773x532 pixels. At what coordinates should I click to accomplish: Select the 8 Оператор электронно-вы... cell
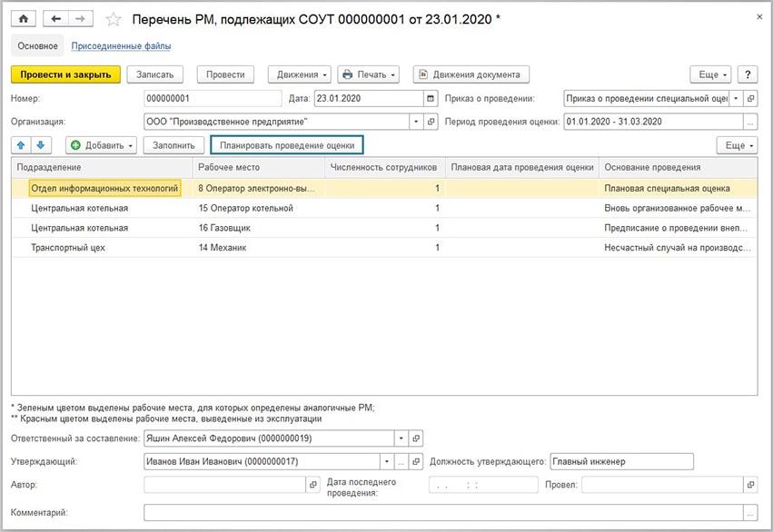(x=259, y=188)
